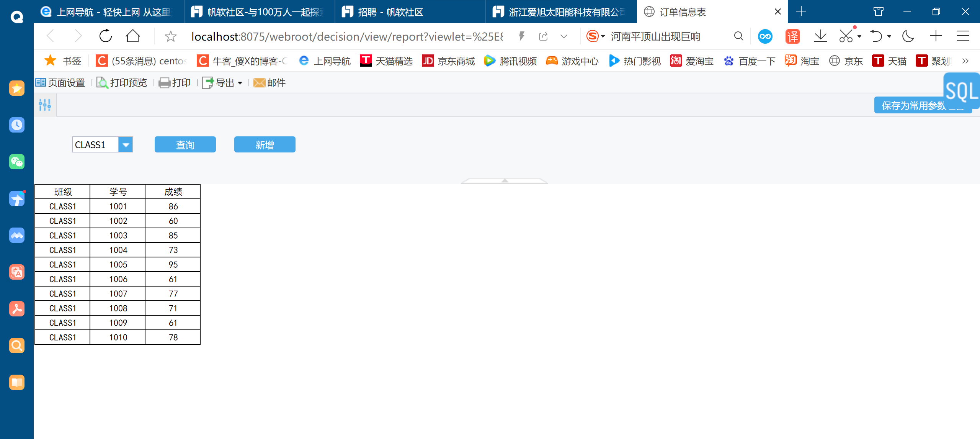Click the search magnifier icon
Image resolution: width=980 pixels, height=439 pixels.
[x=738, y=36]
